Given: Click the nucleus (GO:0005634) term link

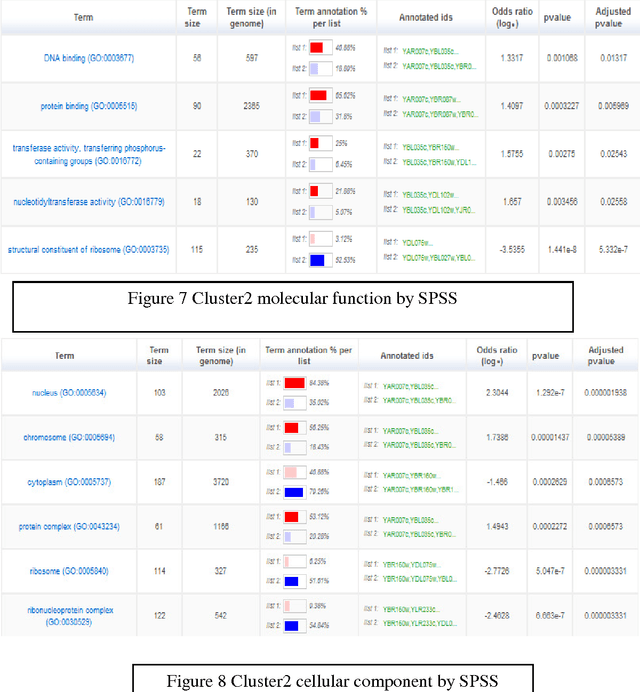Looking at the screenshot, I should 68,392.
